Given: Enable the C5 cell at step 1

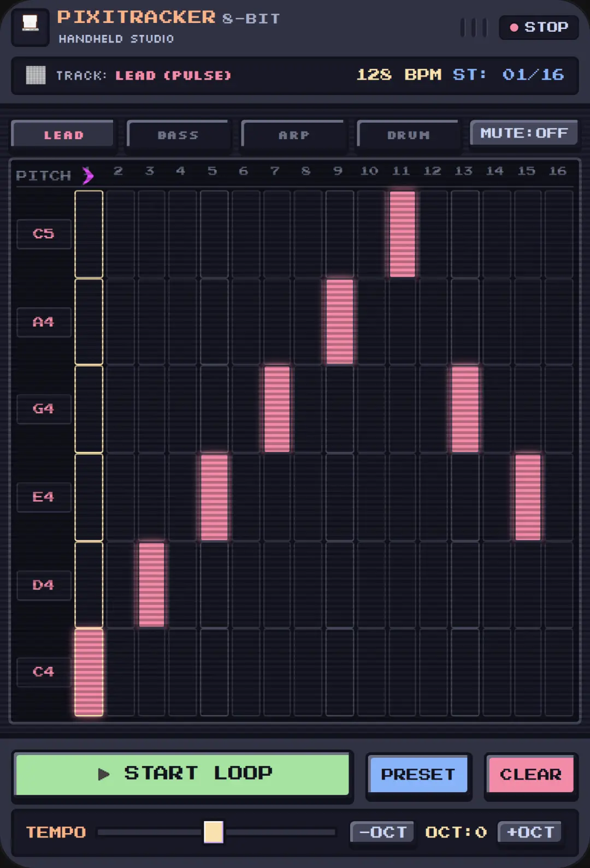Looking at the screenshot, I should (88, 234).
